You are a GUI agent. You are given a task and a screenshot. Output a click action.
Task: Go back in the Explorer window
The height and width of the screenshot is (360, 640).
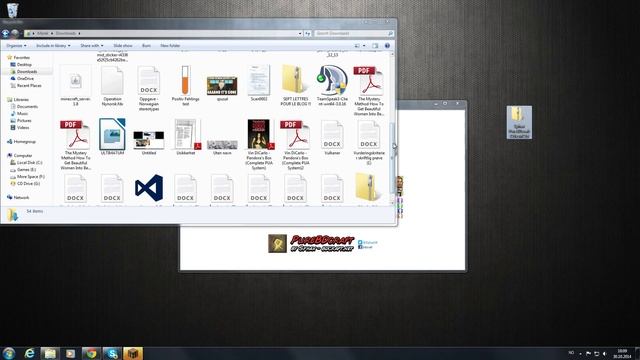5,33
